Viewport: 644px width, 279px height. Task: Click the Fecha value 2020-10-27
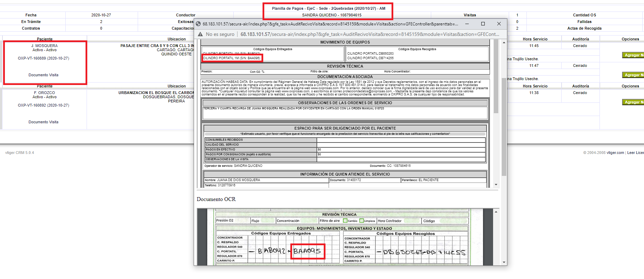(101, 15)
